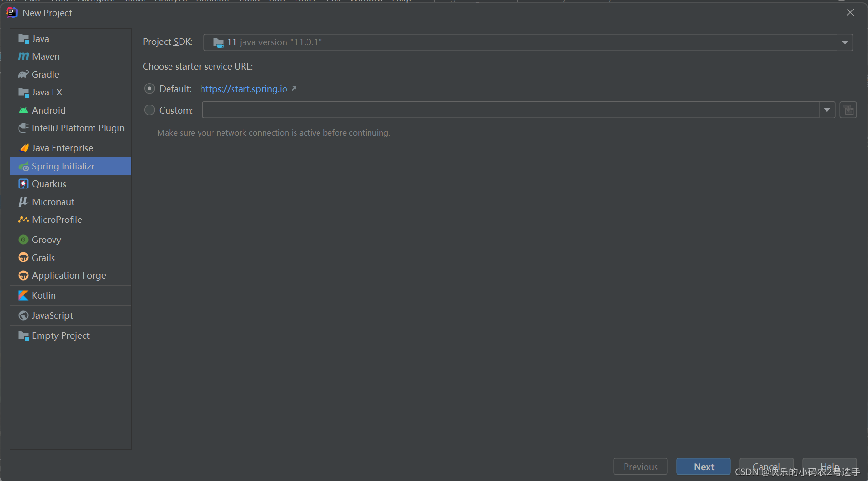This screenshot has width=868, height=481.
Task: Click the Empty Project folder icon
Action: click(x=23, y=335)
